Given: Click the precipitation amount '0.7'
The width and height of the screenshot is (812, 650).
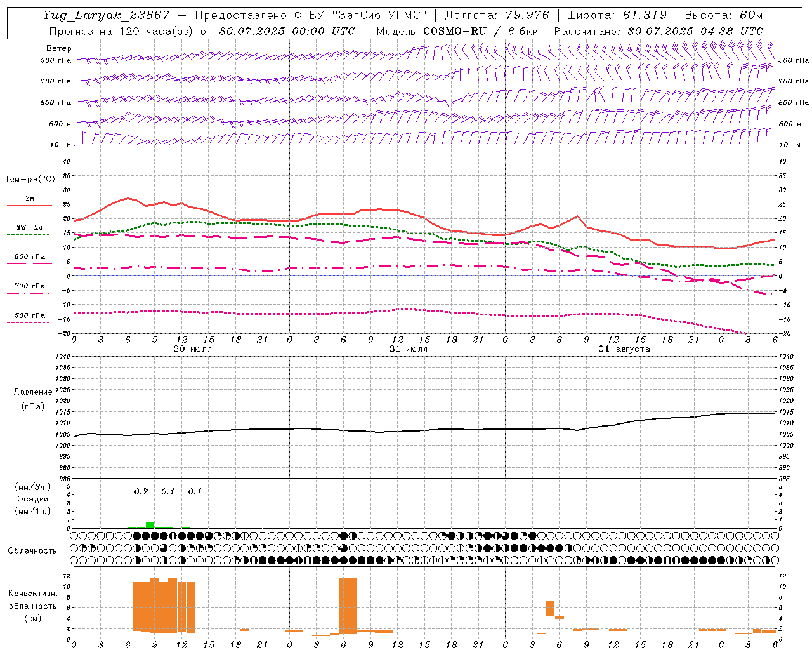Looking at the screenshot, I should pyautogui.click(x=141, y=492).
